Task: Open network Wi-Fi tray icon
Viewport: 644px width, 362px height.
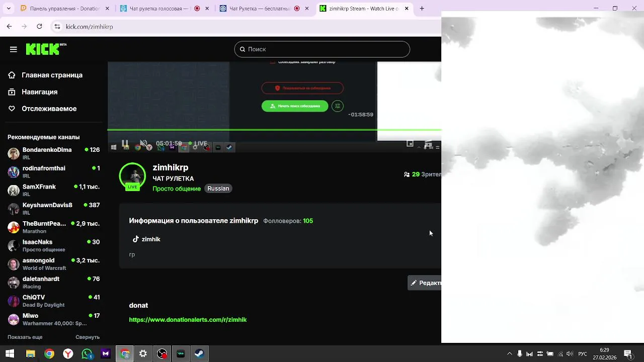Action: tap(560, 354)
